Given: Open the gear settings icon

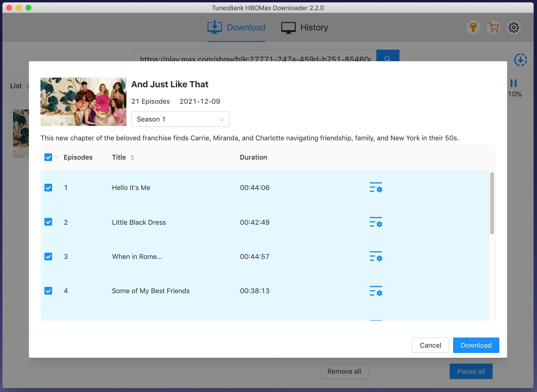Looking at the screenshot, I should pyautogui.click(x=514, y=27).
